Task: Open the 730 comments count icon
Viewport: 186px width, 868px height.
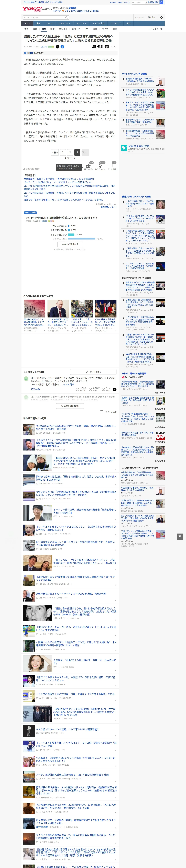Action: [44, 47]
